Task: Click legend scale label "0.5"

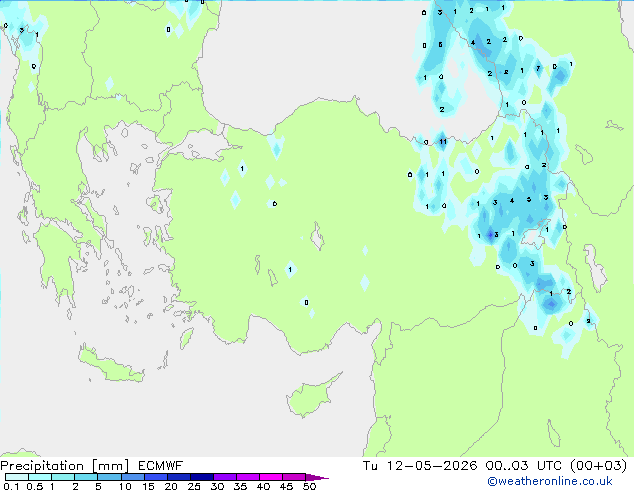Action: [x=35, y=486]
